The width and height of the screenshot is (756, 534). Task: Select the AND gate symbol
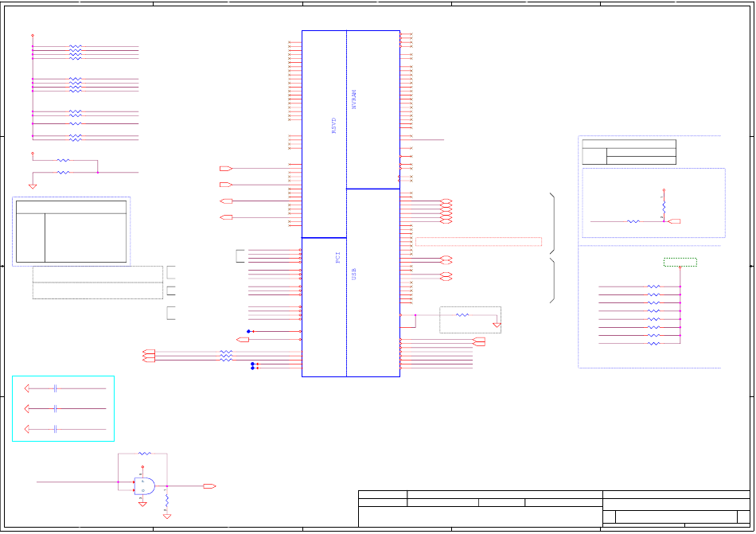pyautogui.click(x=145, y=486)
